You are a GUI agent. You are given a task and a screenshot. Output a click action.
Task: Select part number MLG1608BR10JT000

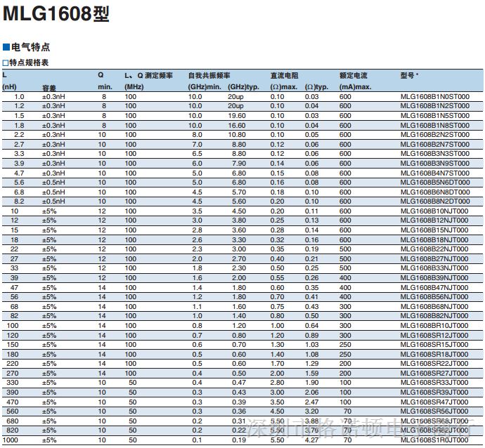pyautogui.click(x=434, y=326)
